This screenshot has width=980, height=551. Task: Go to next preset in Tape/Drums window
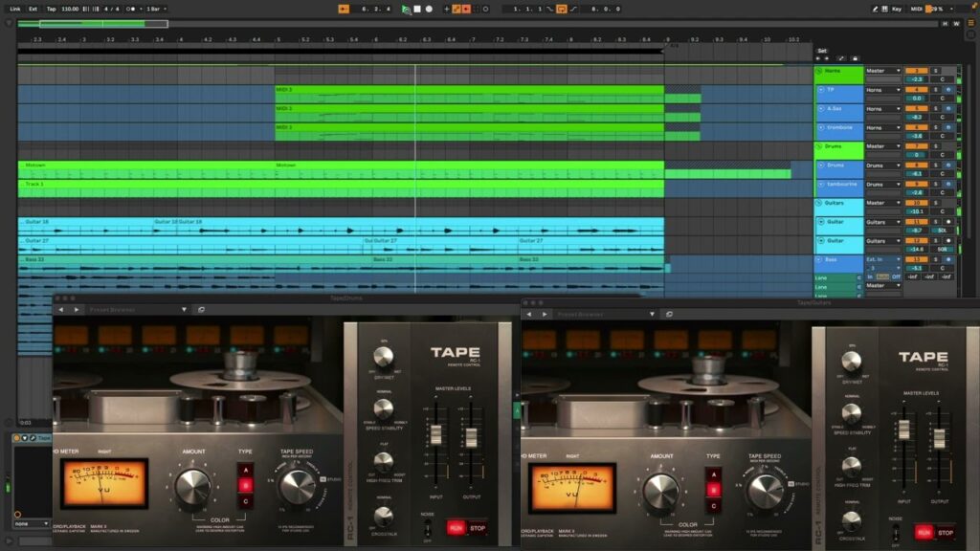[76, 310]
